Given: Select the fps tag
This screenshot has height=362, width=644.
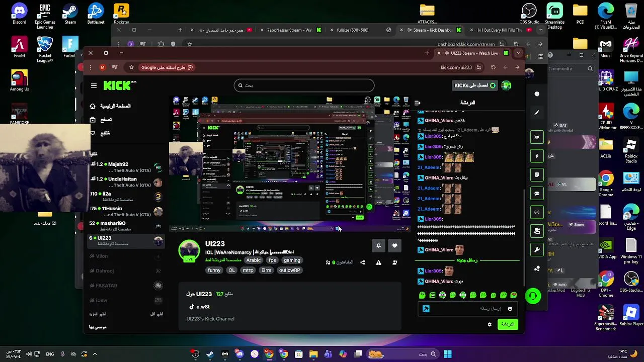Looking at the screenshot, I should pos(272,260).
